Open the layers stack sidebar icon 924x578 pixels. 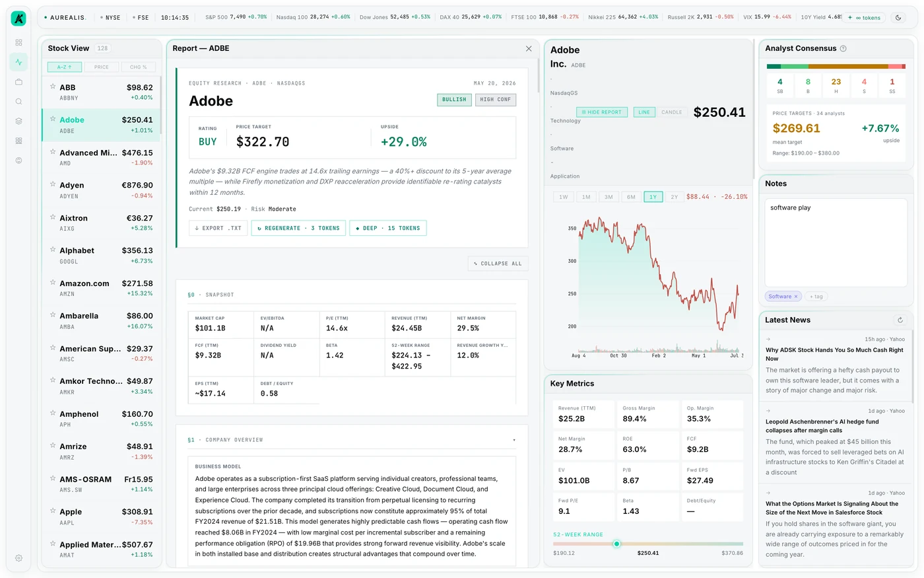point(18,121)
